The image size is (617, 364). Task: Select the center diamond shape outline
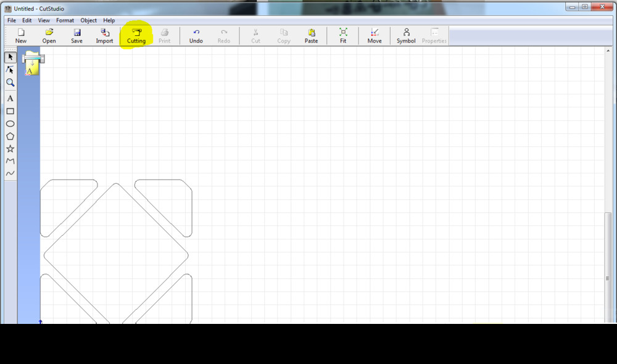tap(116, 254)
